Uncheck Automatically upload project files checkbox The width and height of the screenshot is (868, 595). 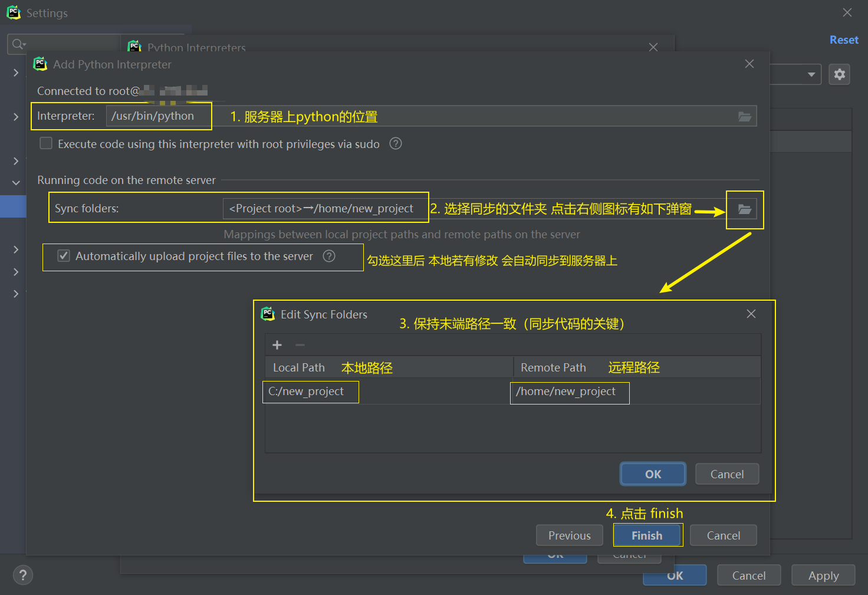point(64,256)
